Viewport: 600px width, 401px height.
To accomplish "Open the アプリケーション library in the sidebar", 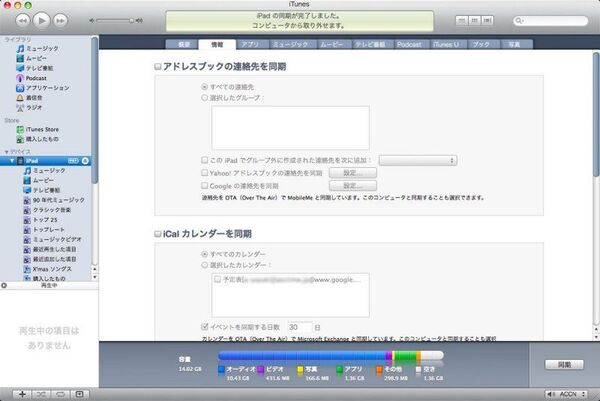I will point(43,88).
